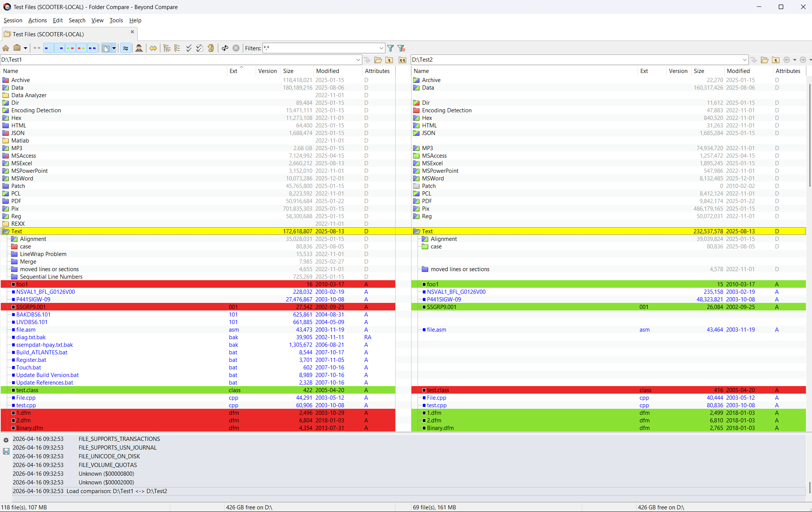Click right pane Forward arrow icon
Viewport: 812px width, 512px height.
(x=803, y=60)
